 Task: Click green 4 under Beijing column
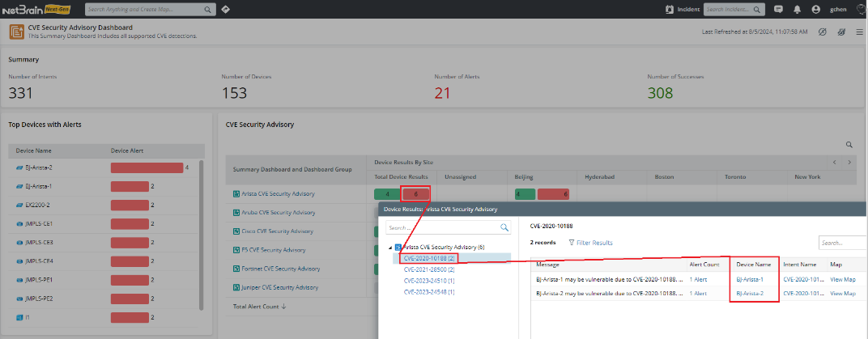(525, 194)
